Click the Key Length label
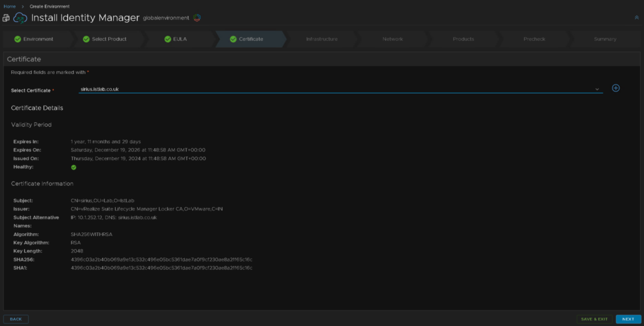This screenshot has height=326, width=644. pyautogui.click(x=28, y=251)
